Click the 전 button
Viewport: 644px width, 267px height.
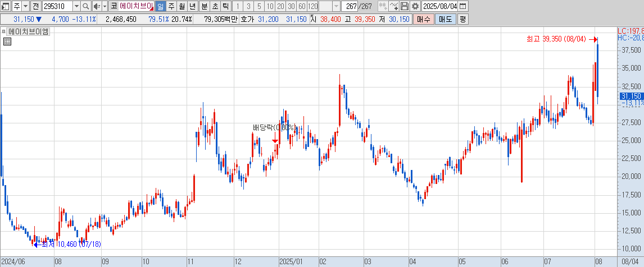[x=36, y=6]
